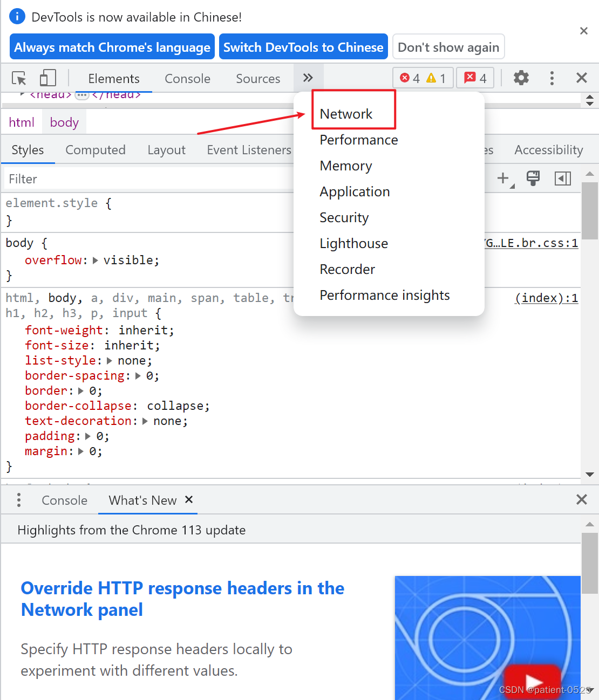
Task: Click Don't show again button
Action: [448, 47]
